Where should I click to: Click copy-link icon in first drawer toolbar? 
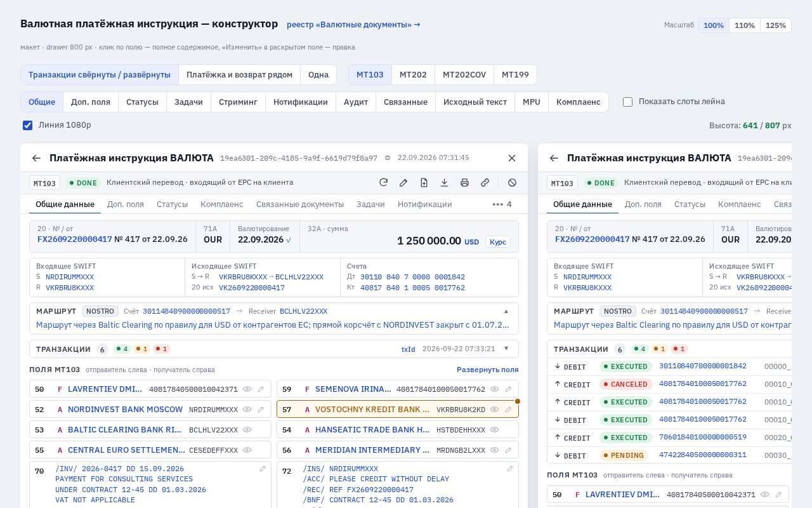pyautogui.click(x=485, y=182)
